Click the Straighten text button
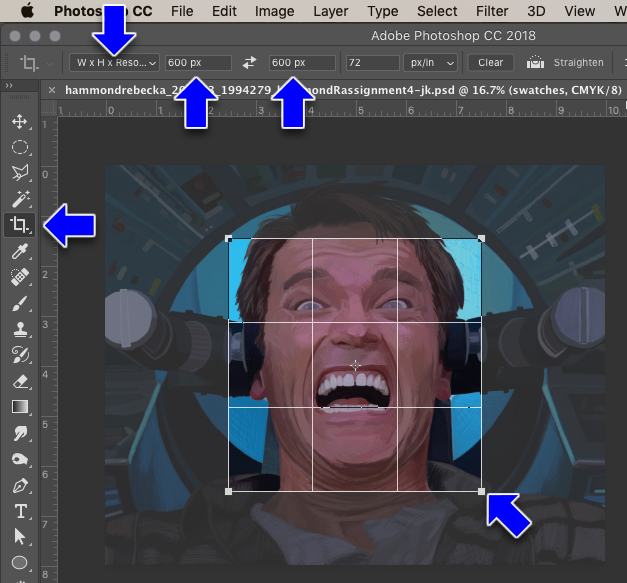 click(578, 63)
